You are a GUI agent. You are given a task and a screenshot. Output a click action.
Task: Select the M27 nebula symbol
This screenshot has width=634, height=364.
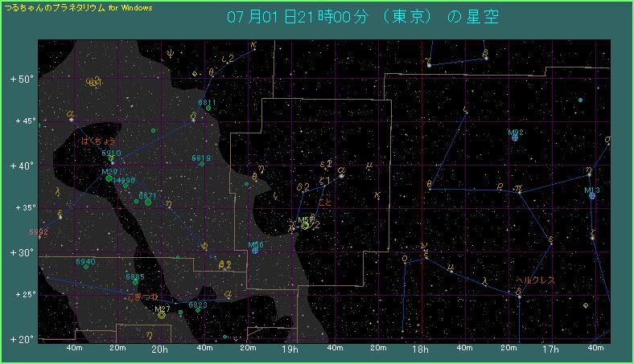pyautogui.click(x=162, y=315)
